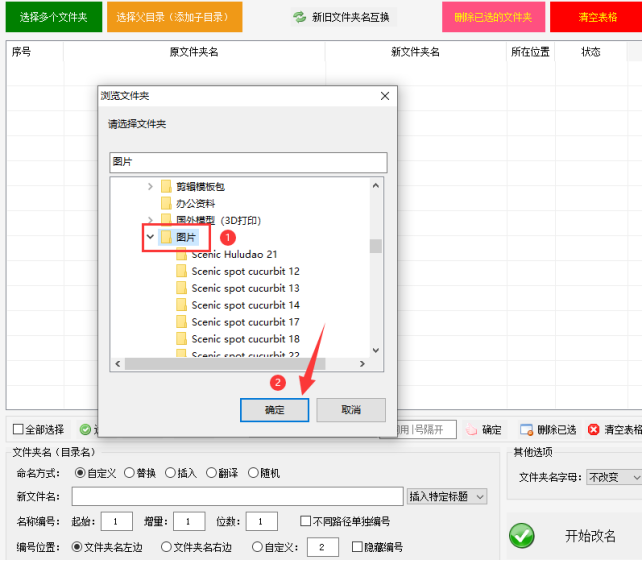Click the swap icon beside 新旧文件夹名互换
Image resolution: width=643 pixels, height=561 pixels.
(300, 17)
